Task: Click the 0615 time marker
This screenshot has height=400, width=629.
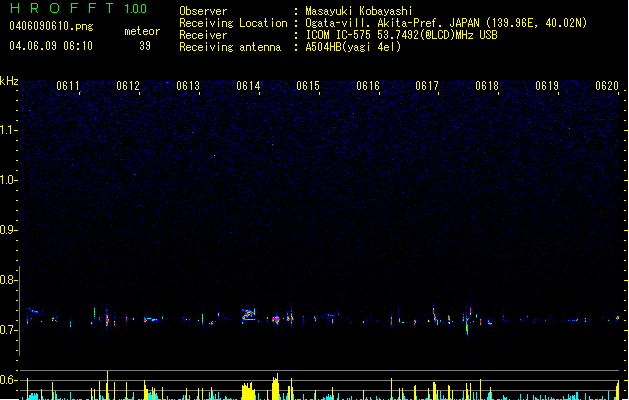Action: point(308,86)
